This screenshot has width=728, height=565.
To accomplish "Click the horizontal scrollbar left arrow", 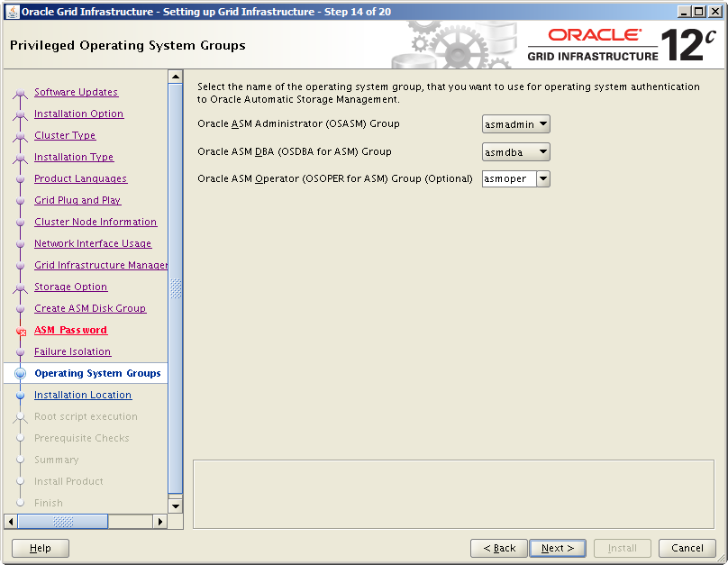I will point(11,522).
